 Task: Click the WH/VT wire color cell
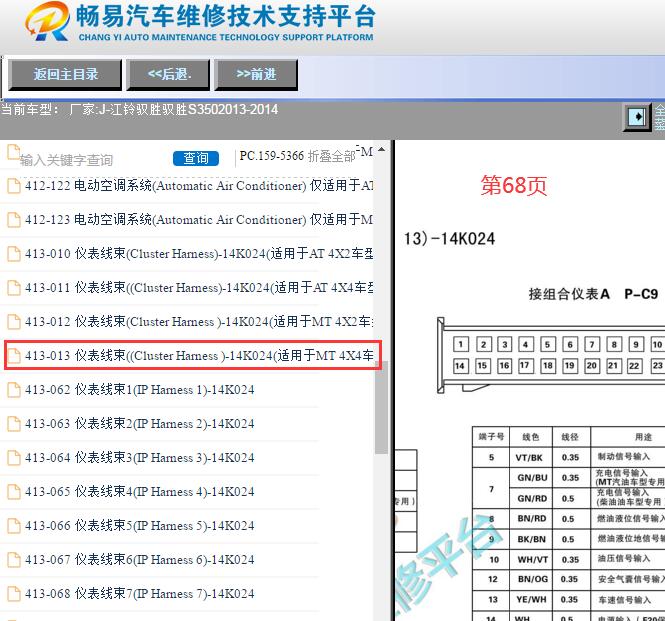pos(533,559)
